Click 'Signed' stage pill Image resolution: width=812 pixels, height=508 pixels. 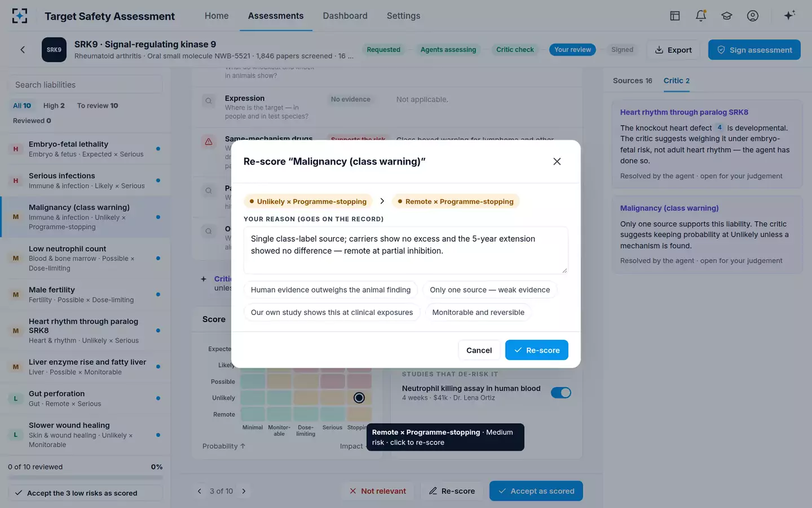click(622, 50)
